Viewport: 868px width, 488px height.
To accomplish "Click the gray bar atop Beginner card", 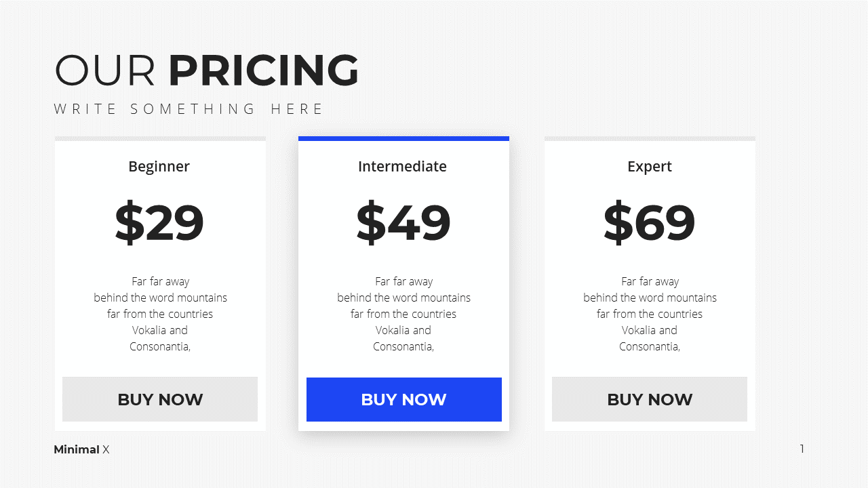I will pos(160,138).
